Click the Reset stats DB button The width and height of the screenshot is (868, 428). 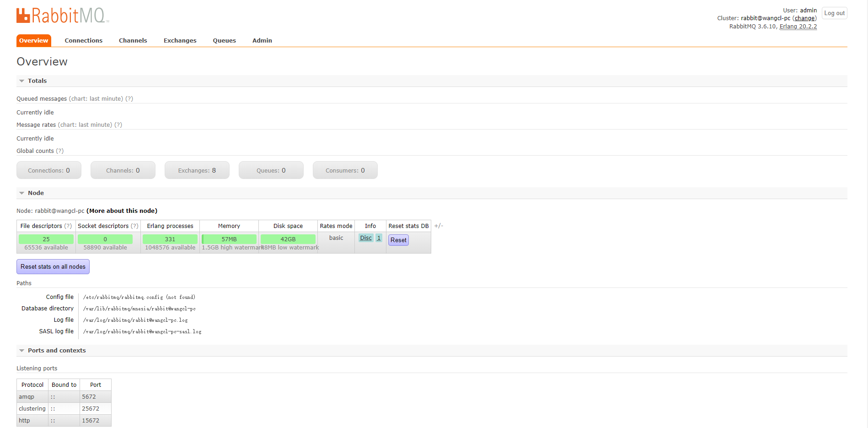[398, 240]
